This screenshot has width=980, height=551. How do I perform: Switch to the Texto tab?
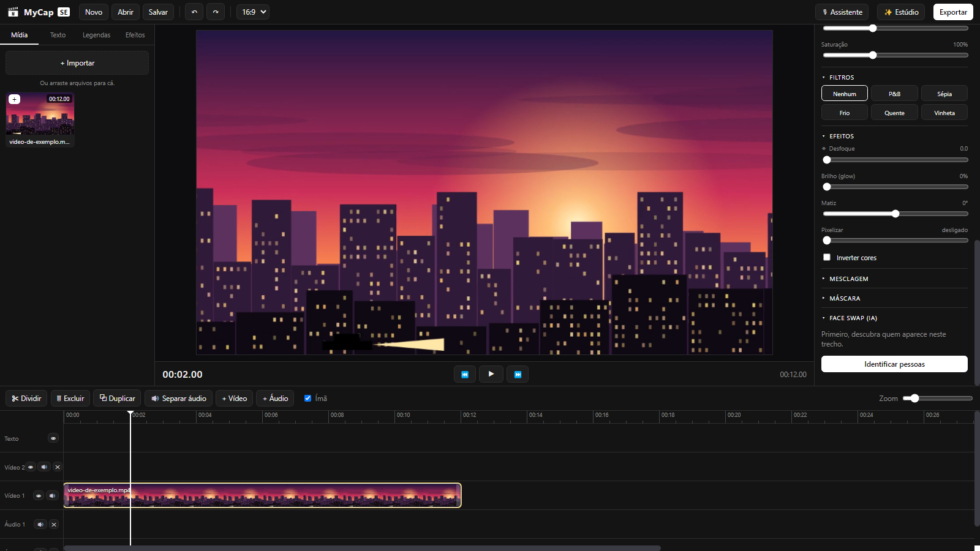click(x=58, y=35)
